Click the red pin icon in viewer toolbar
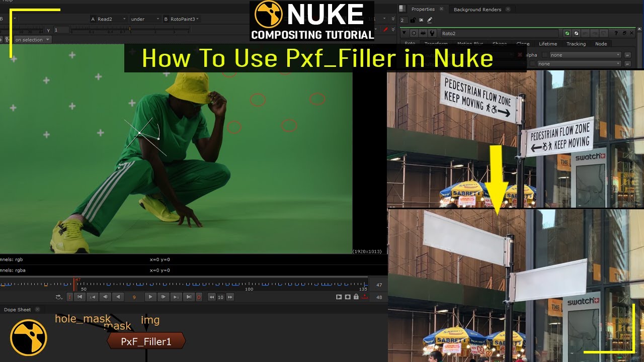 pyautogui.click(x=386, y=29)
